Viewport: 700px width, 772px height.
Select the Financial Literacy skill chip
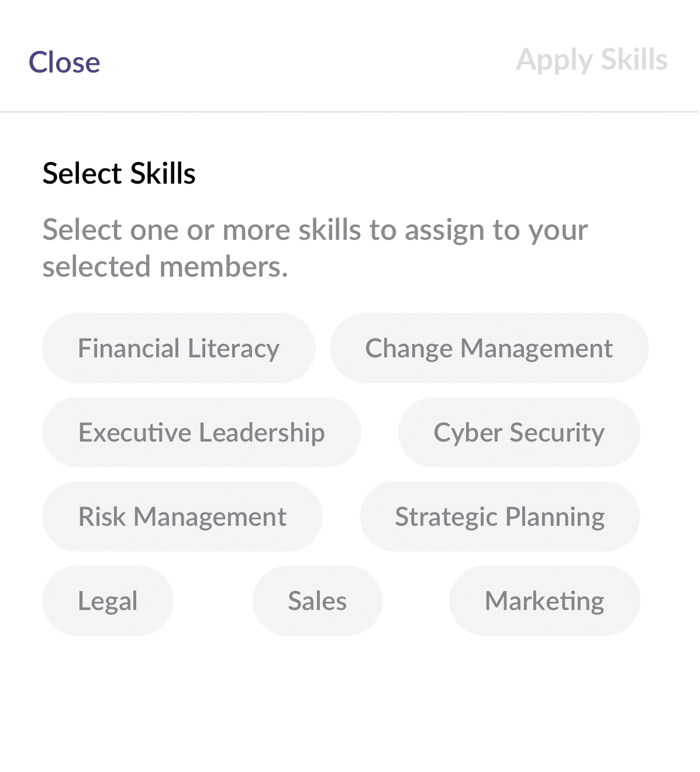pos(178,348)
